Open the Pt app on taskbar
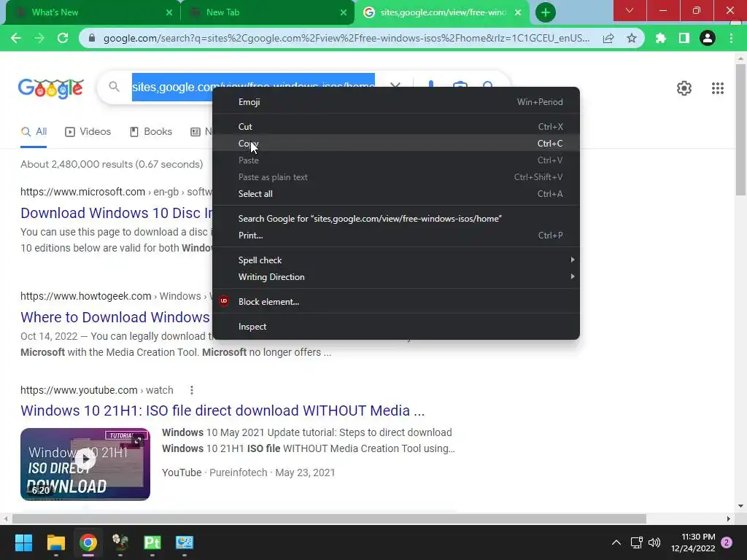Screen dimensions: 747x560 pos(152,542)
